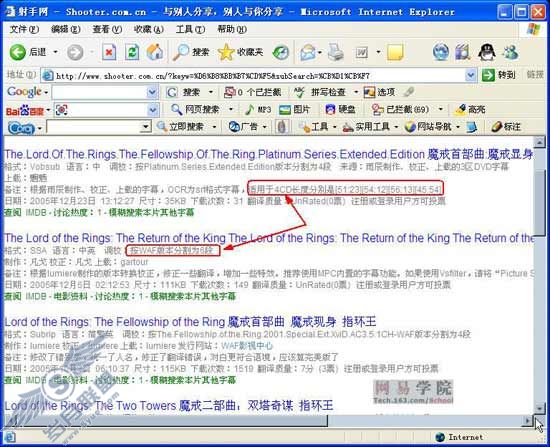Open the QQ penguin toolbar icon
550x447 pixels.
487,53
